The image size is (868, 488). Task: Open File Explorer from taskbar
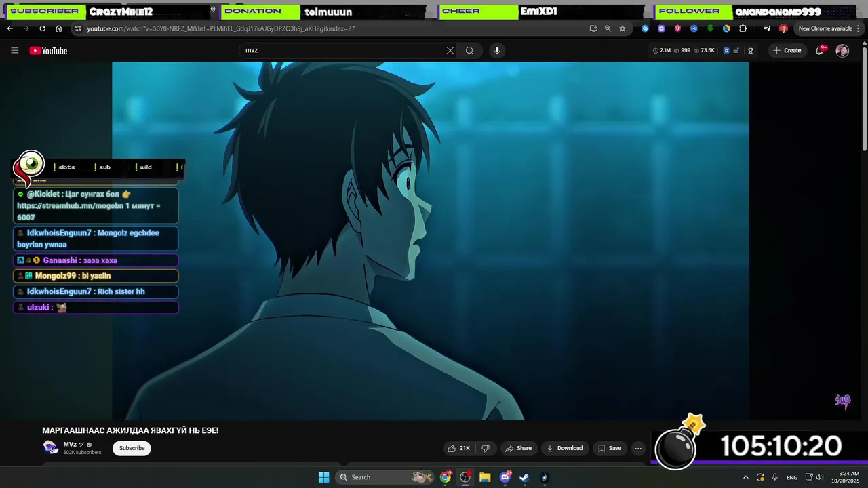pyautogui.click(x=485, y=477)
